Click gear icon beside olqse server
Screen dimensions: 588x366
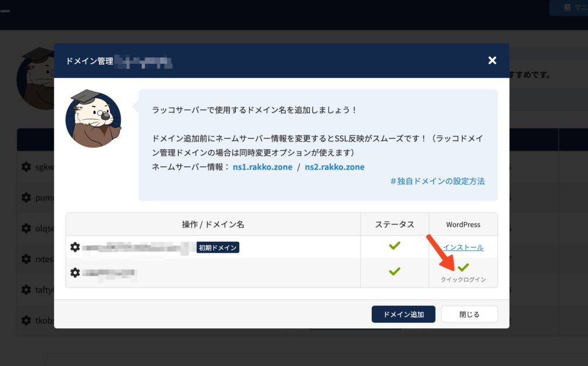click(x=26, y=228)
